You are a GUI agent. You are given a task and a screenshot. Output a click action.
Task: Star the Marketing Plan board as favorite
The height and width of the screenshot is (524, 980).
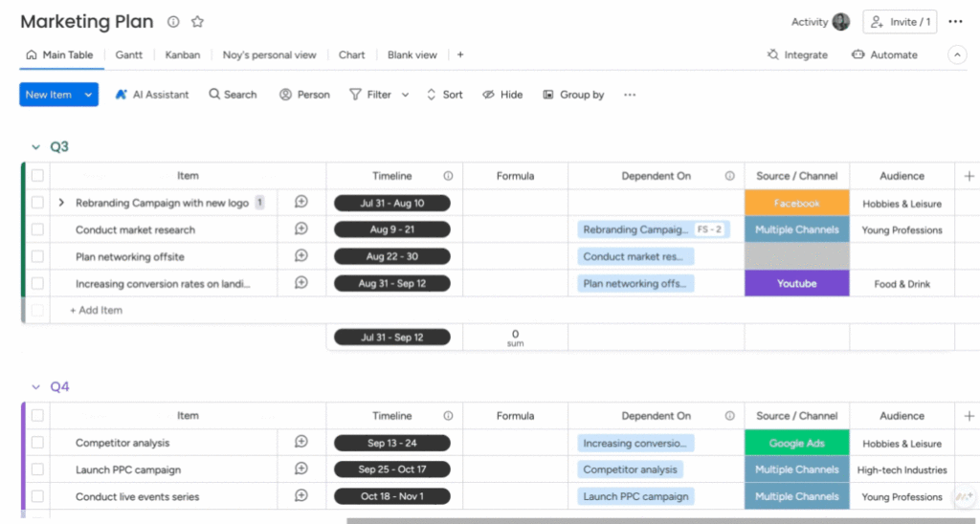click(x=197, y=22)
